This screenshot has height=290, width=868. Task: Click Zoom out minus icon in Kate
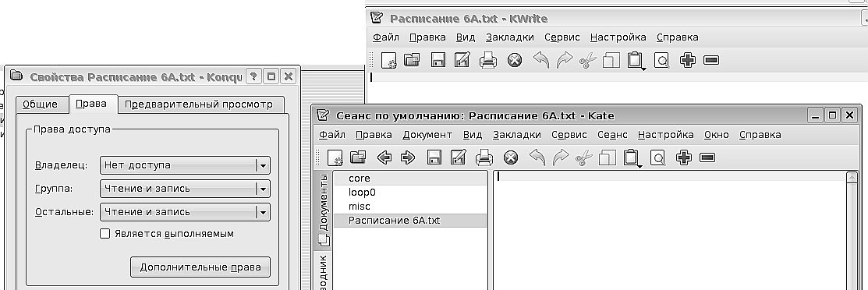[707, 157]
